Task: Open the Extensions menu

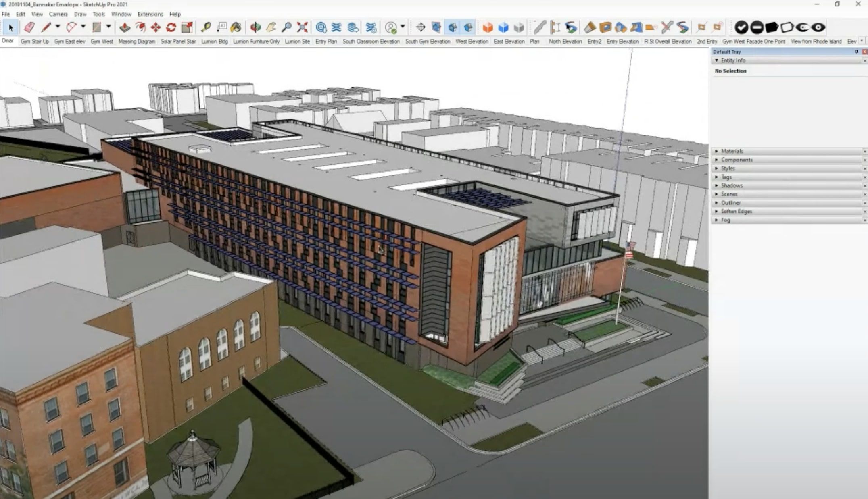Action: pos(150,14)
